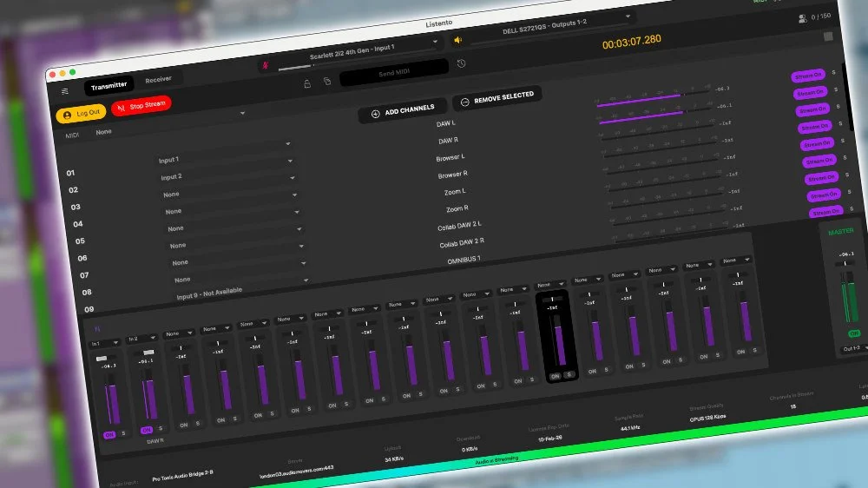The height and width of the screenshot is (488, 868).
Task: Select the Browser R channel name
Action: pyautogui.click(x=453, y=175)
